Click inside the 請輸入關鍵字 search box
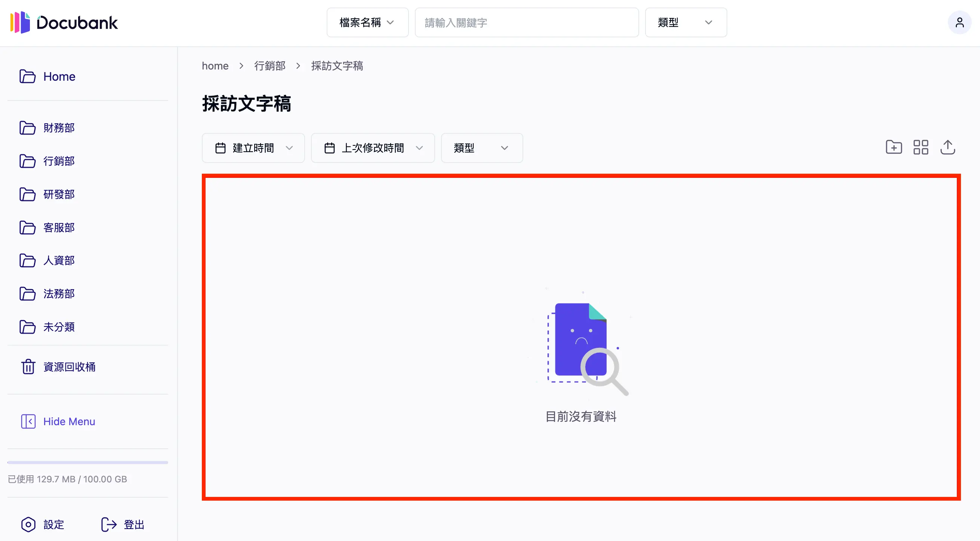Screen dimensions: 980x541 coord(526,22)
